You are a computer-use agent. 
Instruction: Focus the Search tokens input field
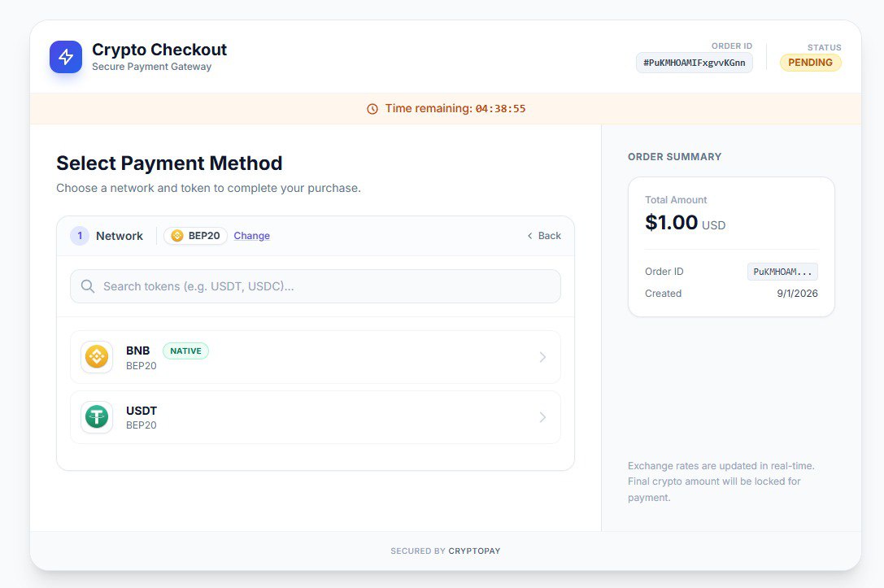(325, 286)
